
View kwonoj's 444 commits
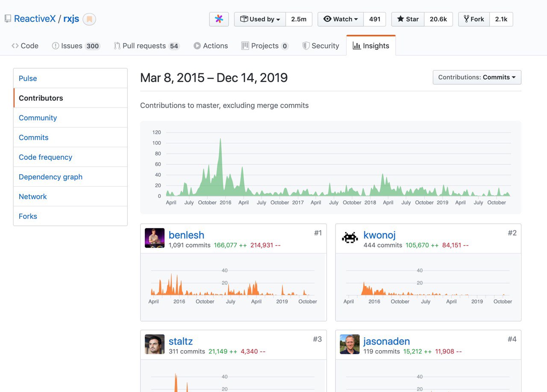pyautogui.click(x=383, y=245)
